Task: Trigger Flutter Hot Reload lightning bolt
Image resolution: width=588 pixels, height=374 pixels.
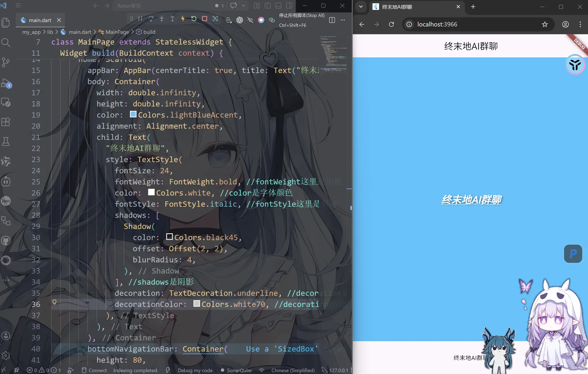Action: [183, 19]
